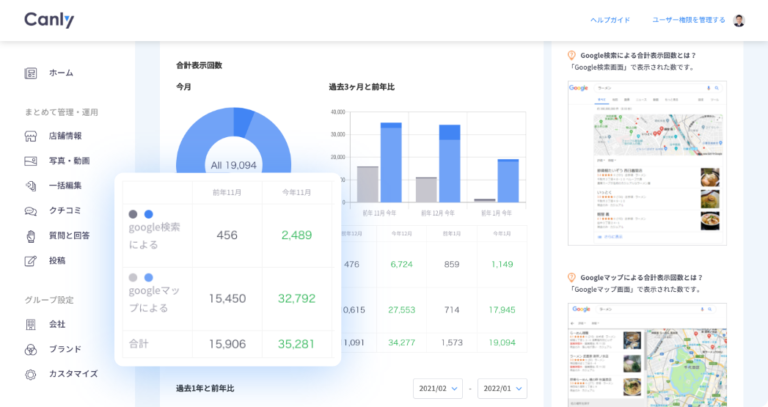This screenshot has height=407, width=768.
Task: Click the 投稿 post pencil icon
Action: [x=31, y=261]
